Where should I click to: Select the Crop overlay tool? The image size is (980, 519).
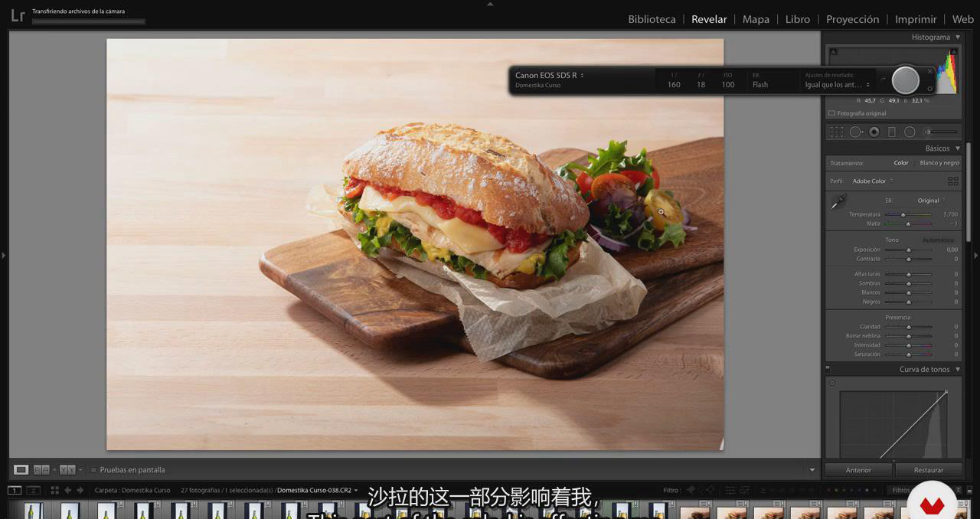click(x=837, y=132)
